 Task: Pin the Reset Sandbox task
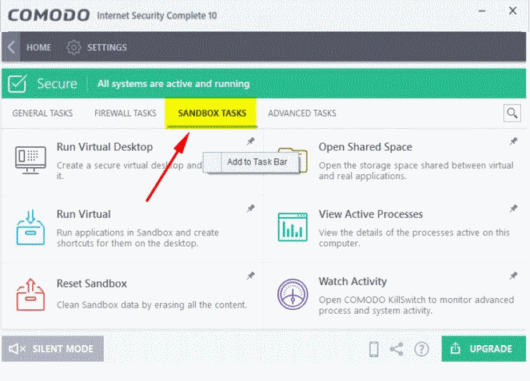(x=250, y=276)
